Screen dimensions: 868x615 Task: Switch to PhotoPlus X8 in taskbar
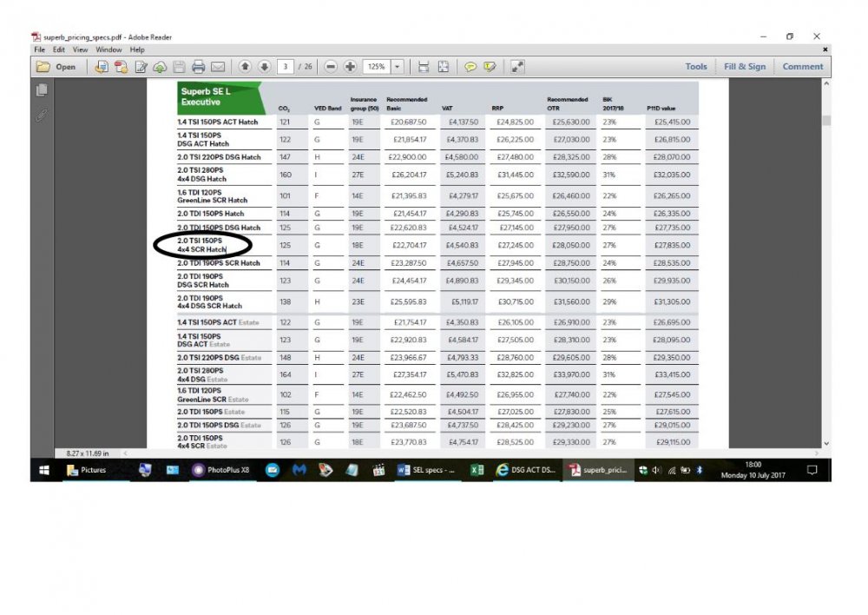220,471
